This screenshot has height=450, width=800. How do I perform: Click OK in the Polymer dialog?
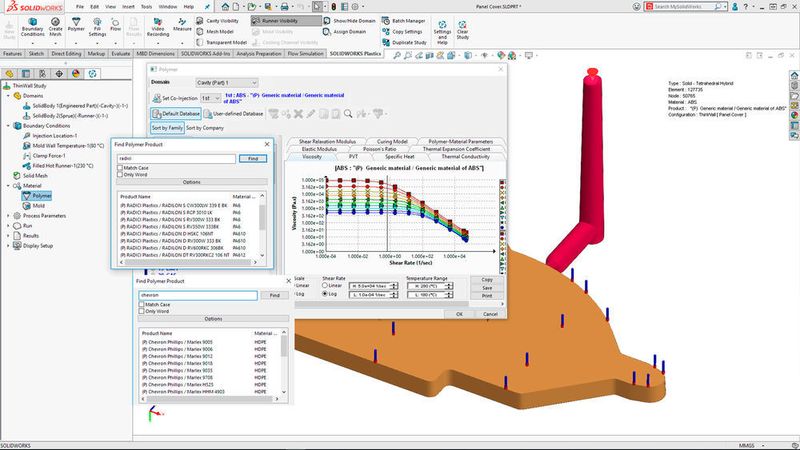click(459, 314)
